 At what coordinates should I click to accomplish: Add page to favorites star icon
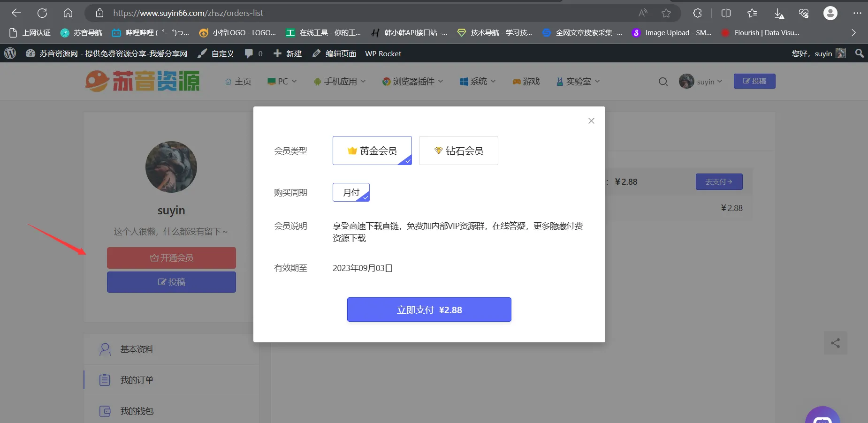(666, 13)
